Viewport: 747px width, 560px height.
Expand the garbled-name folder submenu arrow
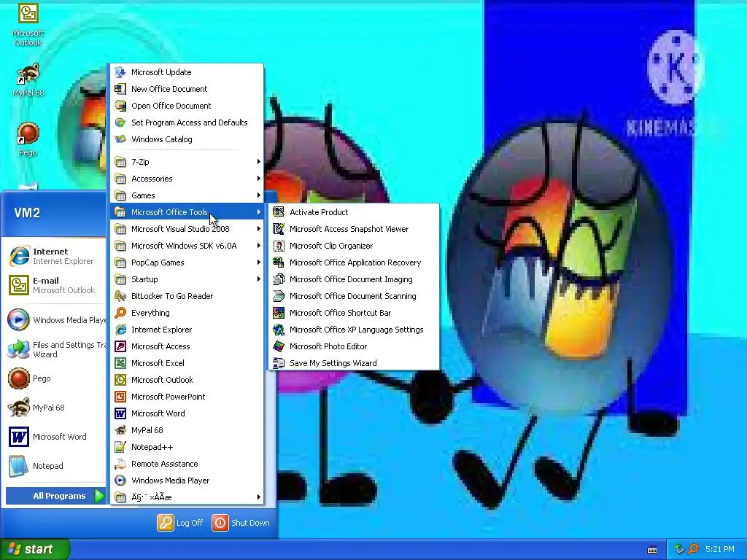pyautogui.click(x=259, y=497)
